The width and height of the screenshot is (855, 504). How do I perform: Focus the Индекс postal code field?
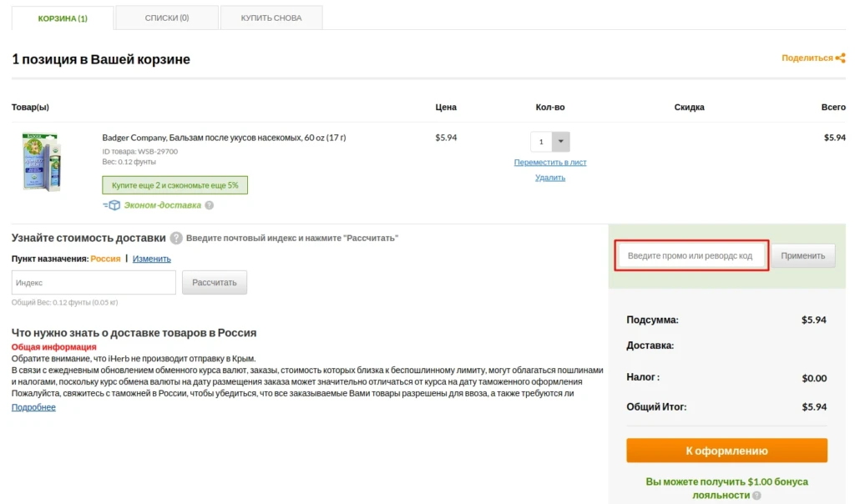tap(94, 283)
